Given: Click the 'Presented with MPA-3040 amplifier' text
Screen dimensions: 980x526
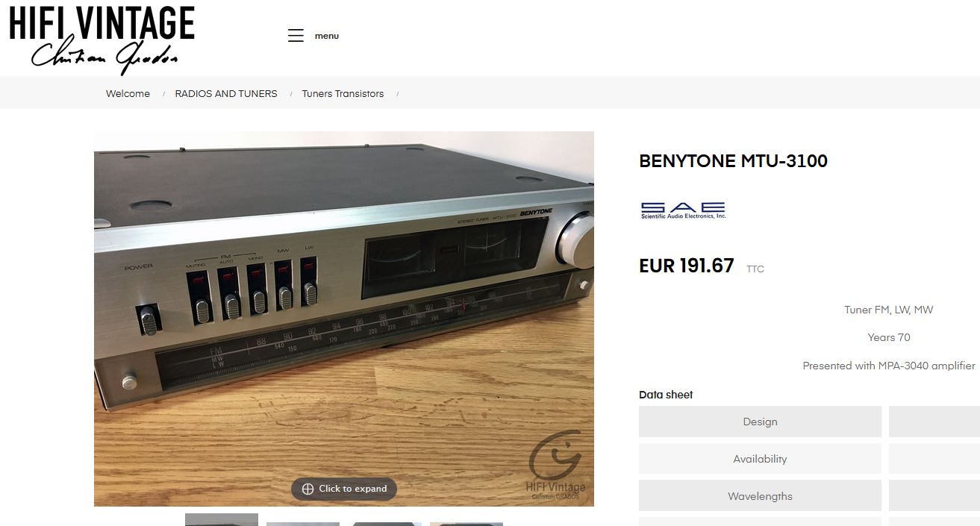Looking at the screenshot, I should pyautogui.click(x=889, y=366).
